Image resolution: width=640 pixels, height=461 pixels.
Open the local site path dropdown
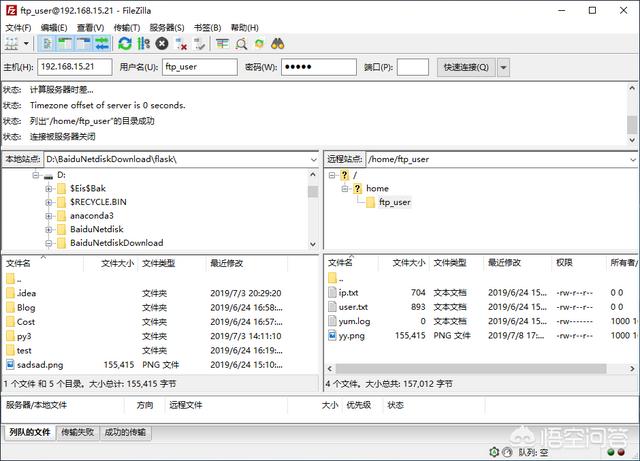click(x=313, y=160)
